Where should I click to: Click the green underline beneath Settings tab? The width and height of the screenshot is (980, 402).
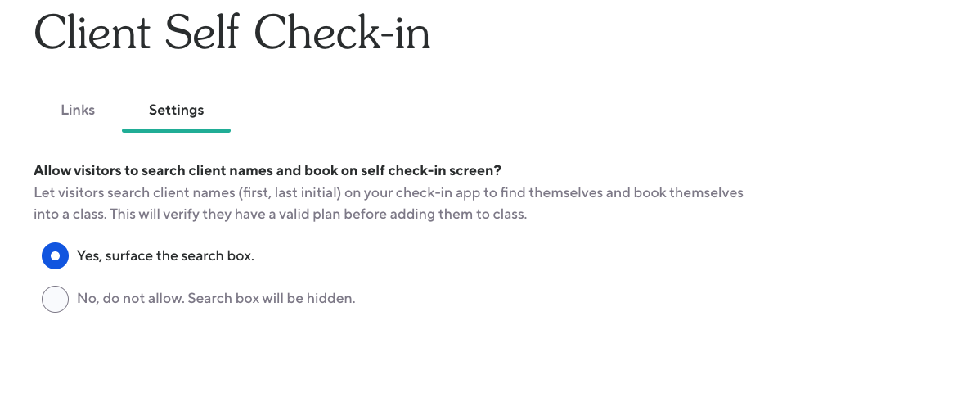[176, 129]
